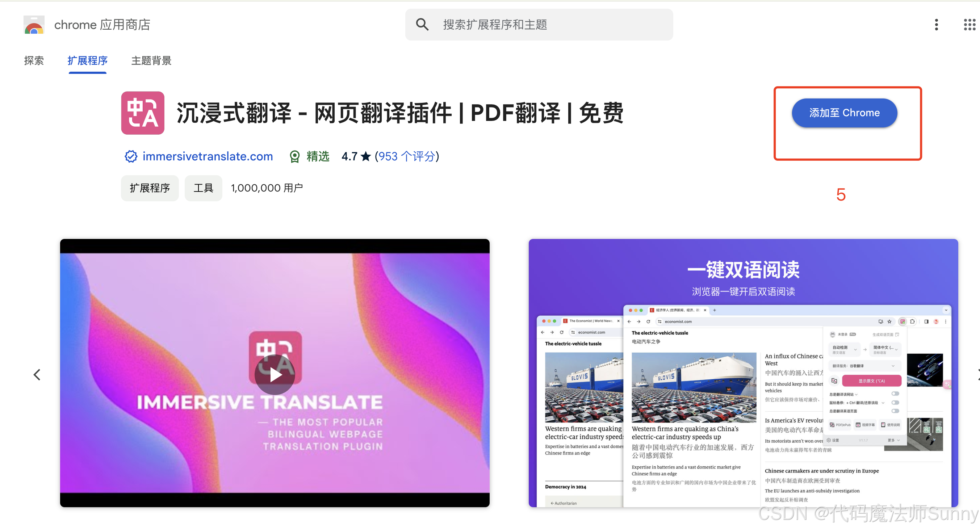Click the 工具 category chip

tap(203, 188)
